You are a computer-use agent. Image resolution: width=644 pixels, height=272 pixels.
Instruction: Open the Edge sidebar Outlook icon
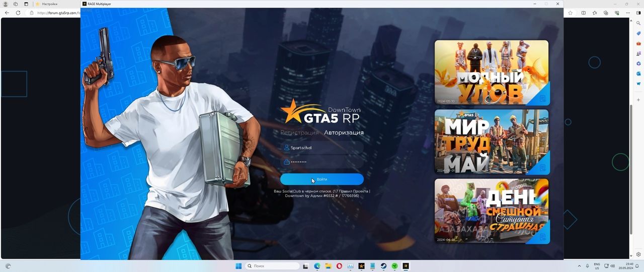(638, 74)
